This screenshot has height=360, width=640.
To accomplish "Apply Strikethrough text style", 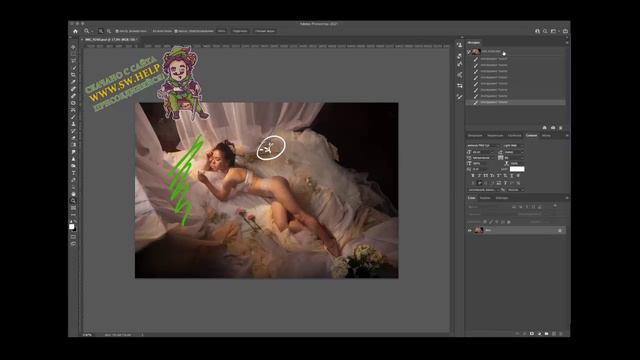I will pyautogui.click(x=518, y=176).
